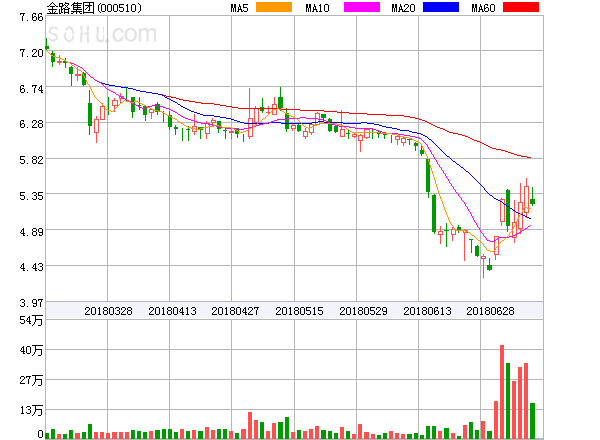Click the red MA60 legend swatch

(x=520, y=8)
